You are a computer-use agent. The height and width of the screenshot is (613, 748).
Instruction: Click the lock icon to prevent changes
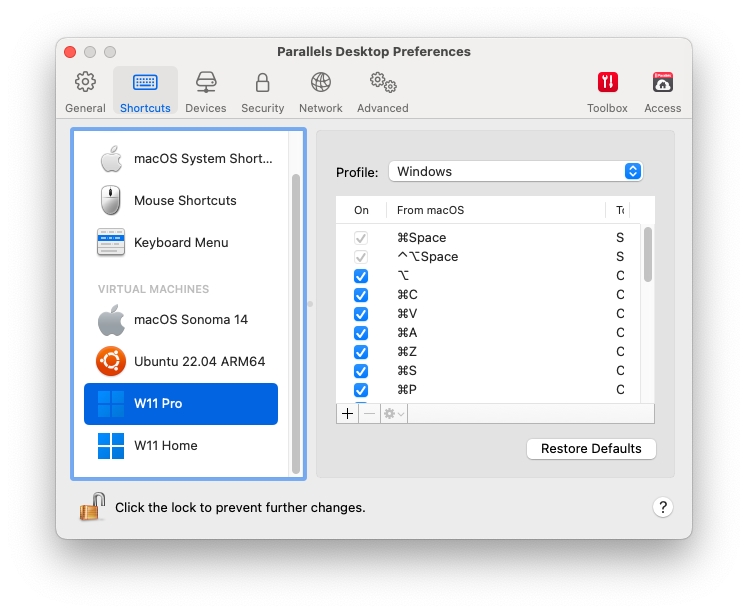click(x=93, y=507)
